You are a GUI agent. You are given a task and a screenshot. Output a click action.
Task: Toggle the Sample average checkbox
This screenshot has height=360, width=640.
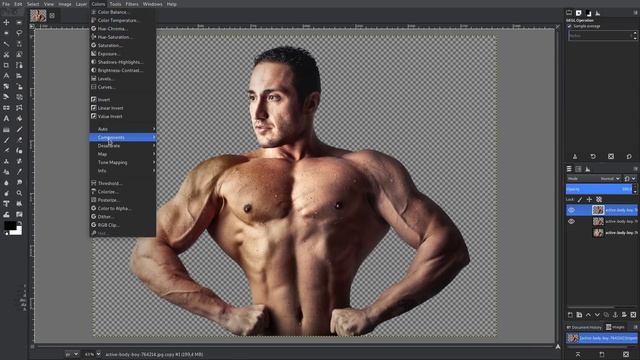tap(570, 26)
